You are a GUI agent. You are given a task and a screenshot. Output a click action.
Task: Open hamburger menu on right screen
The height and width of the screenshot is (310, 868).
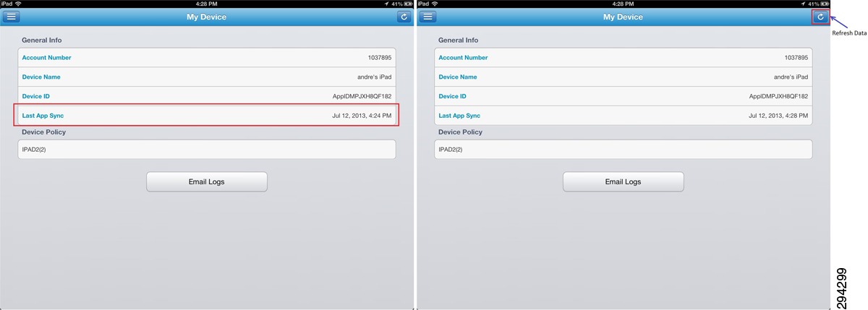tap(427, 17)
